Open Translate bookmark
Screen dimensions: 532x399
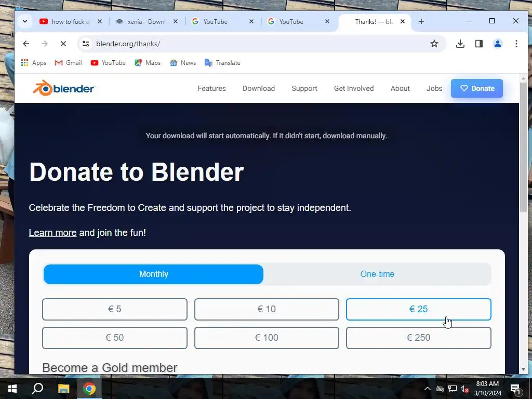222,63
